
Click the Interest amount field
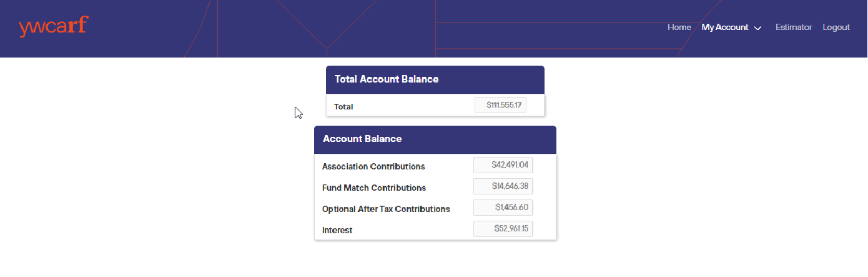point(503,229)
